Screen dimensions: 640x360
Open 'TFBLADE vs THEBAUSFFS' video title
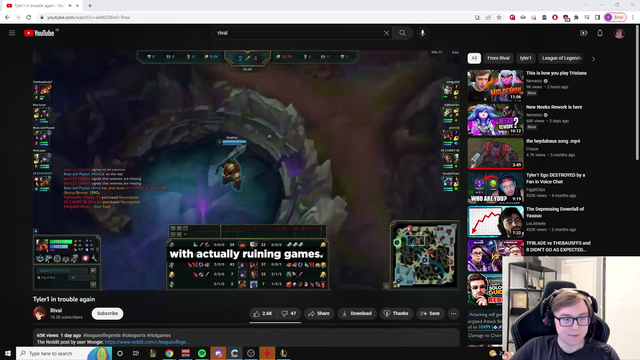pos(558,246)
